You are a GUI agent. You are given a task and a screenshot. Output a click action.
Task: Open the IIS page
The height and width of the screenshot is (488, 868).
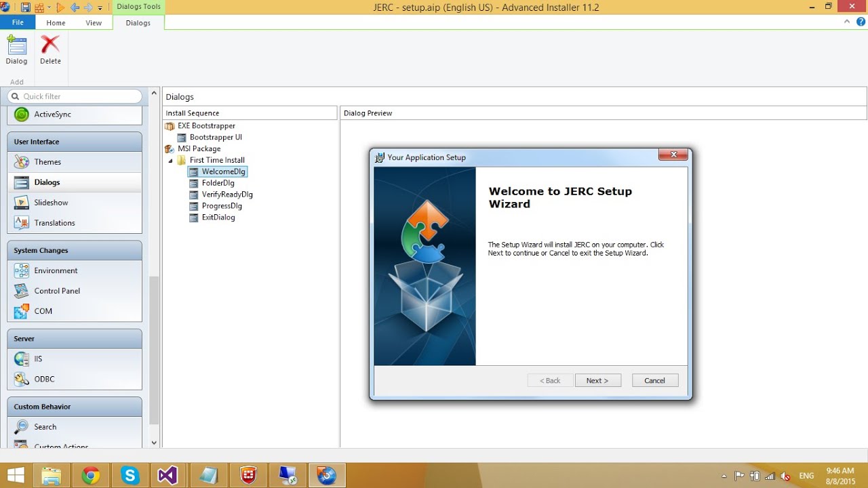pyautogui.click(x=75, y=359)
